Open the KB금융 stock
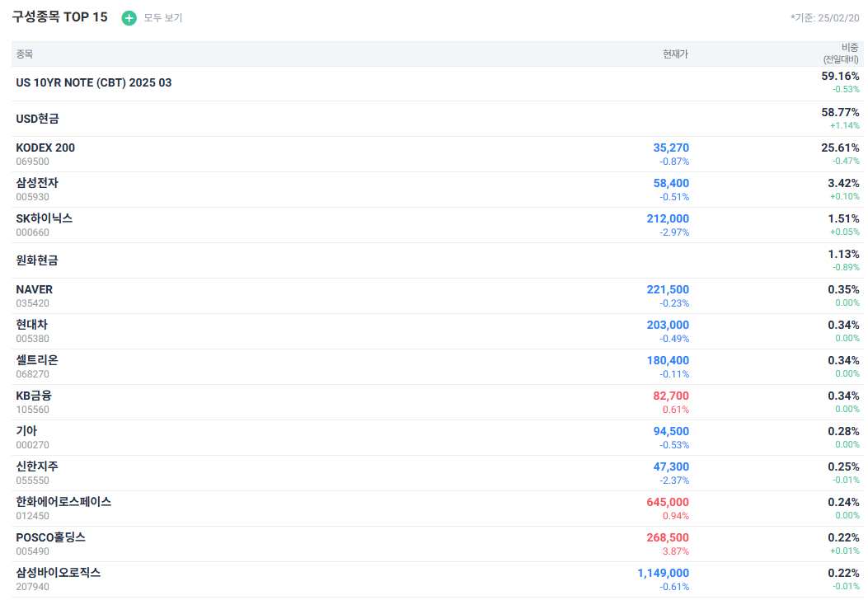Screen dimensions: 868x600 point(34,396)
